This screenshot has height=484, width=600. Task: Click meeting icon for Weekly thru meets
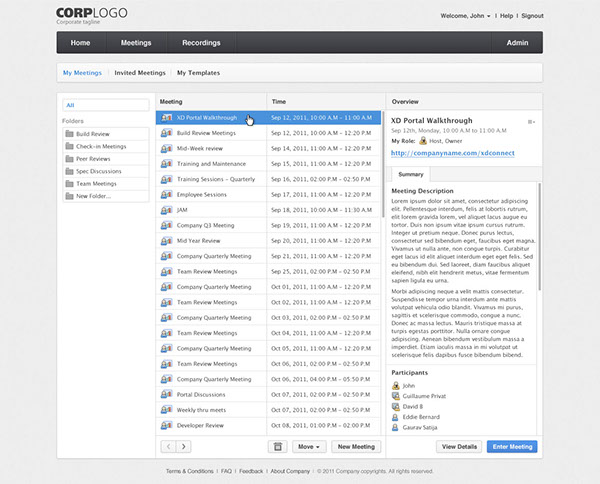(166, 410)
